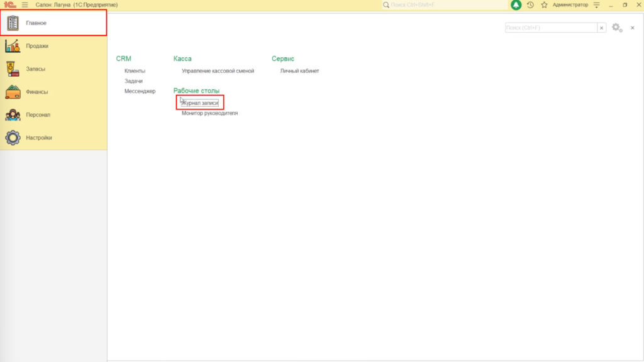Clear the section search field
The width and height of the screenshot is (644, 362).
[x=602, y=28]
